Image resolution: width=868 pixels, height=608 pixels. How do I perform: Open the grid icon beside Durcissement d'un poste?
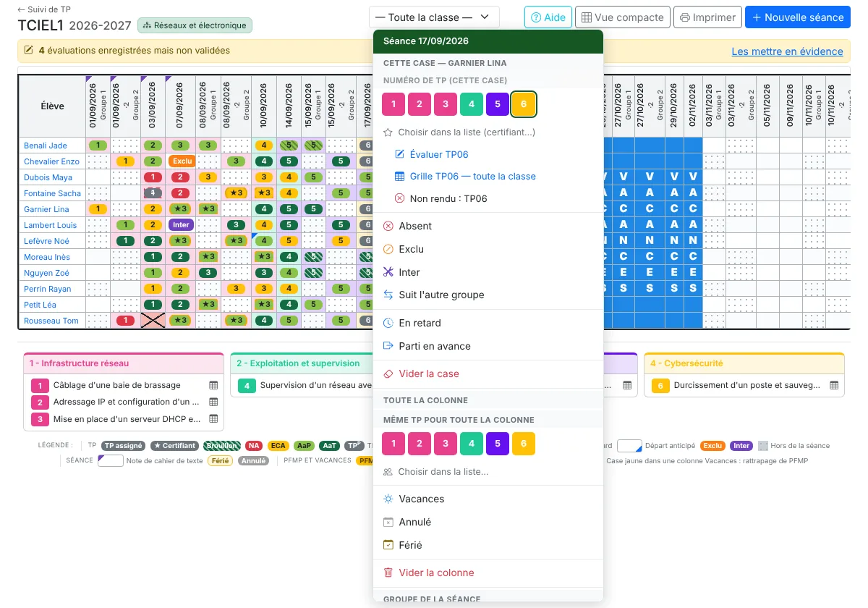[834, 386]
